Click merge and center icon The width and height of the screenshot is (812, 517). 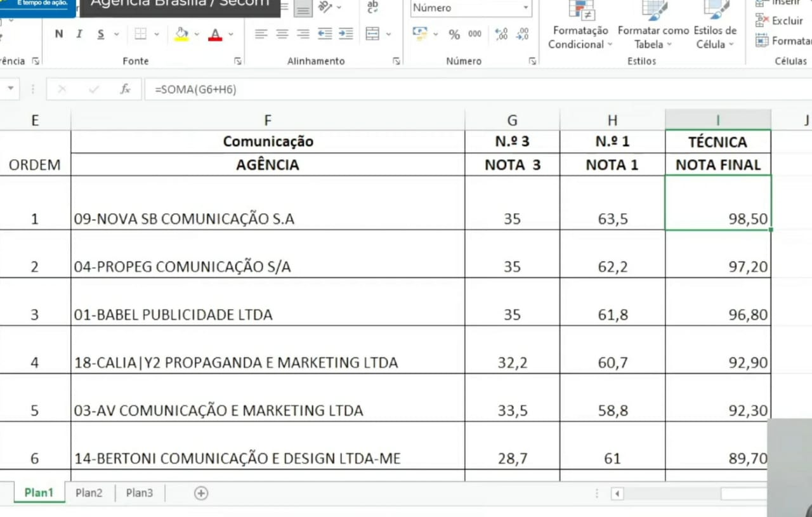click(372, 34)
